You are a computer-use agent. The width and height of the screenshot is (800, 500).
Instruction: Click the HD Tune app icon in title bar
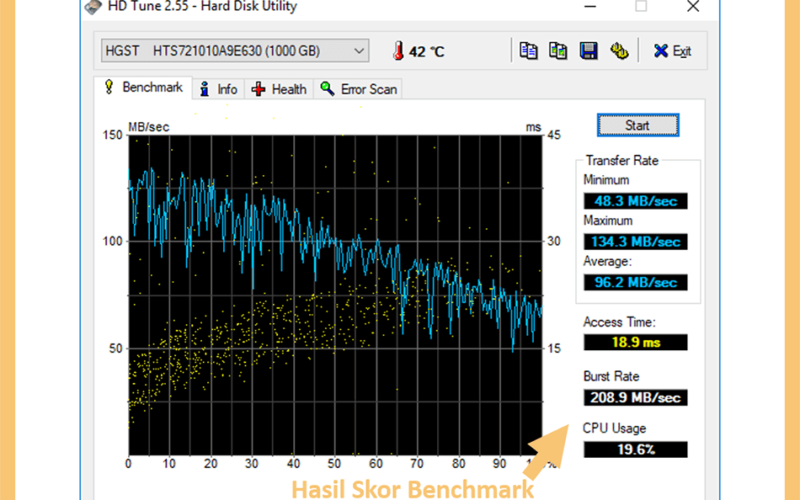(x=93, y=7)
